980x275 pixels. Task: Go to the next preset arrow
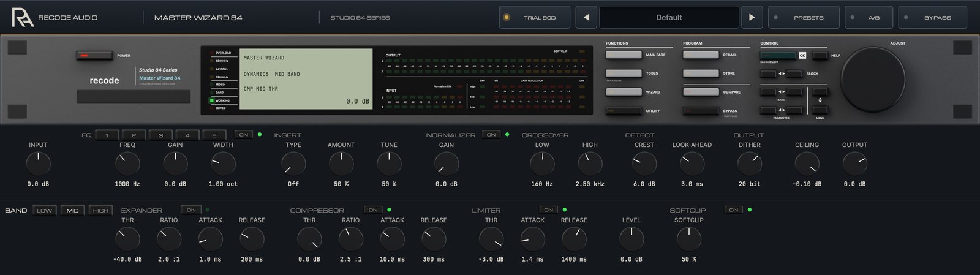752,17
